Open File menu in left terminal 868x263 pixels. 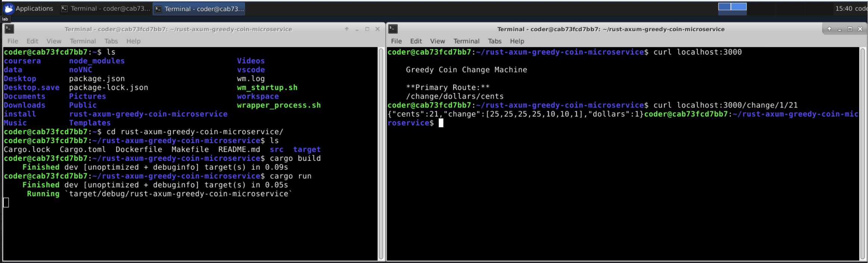[13, 41]
